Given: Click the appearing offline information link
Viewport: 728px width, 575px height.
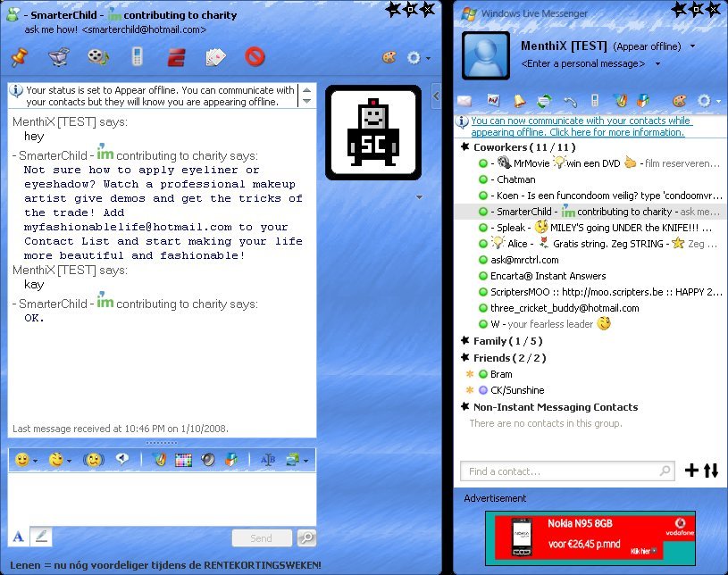Looking at the screenshot, I should tap(582, 126).
